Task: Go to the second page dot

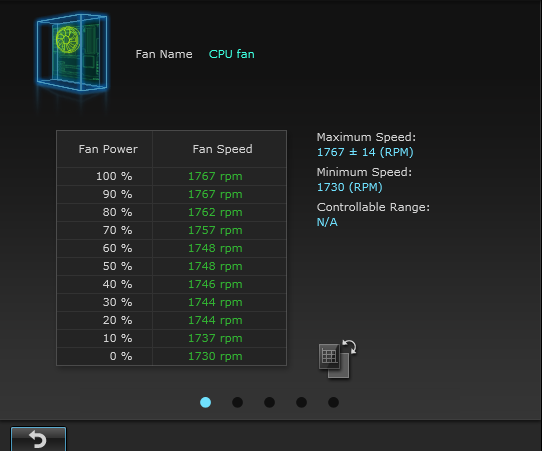Action: click(237, 402)
